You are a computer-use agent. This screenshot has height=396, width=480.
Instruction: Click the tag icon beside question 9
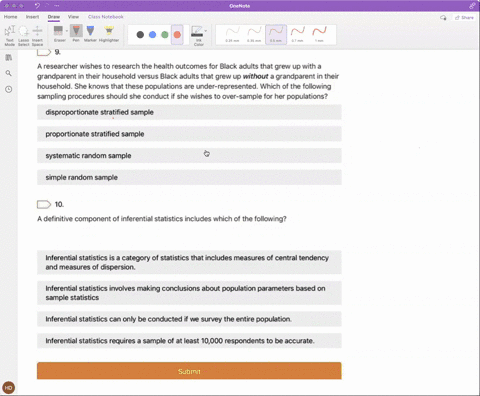44,52
